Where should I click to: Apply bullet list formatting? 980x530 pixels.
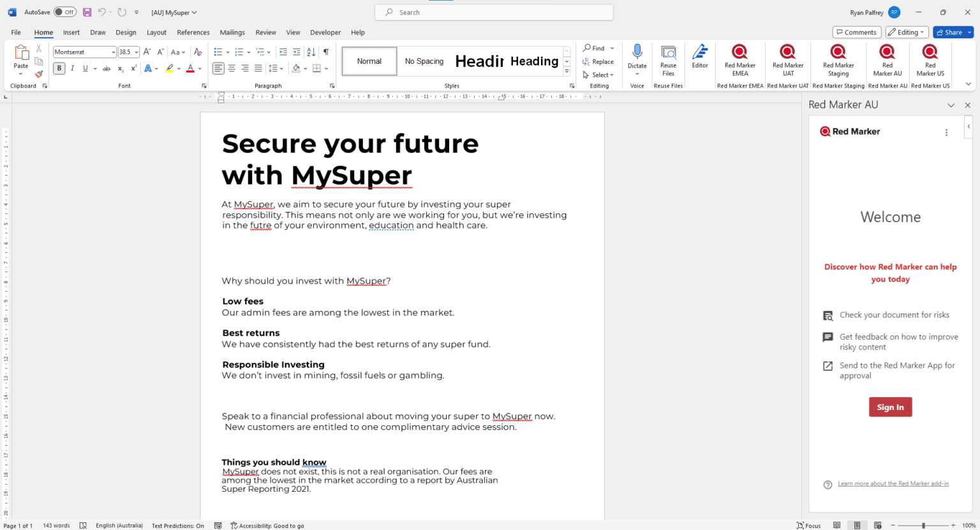point(218,52)
